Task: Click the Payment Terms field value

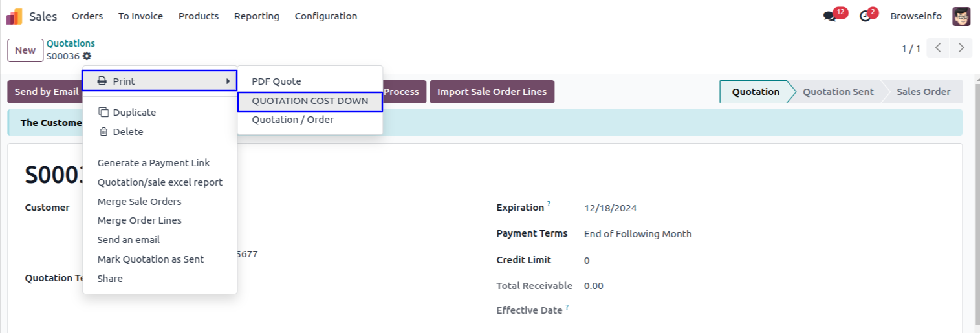Action: click(x=637, y=234)
